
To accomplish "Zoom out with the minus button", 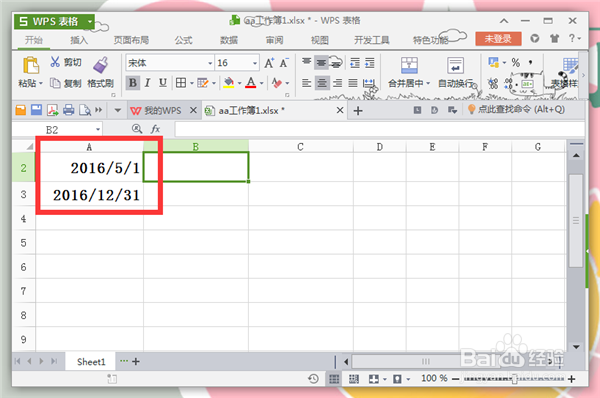I will point(455,379).
